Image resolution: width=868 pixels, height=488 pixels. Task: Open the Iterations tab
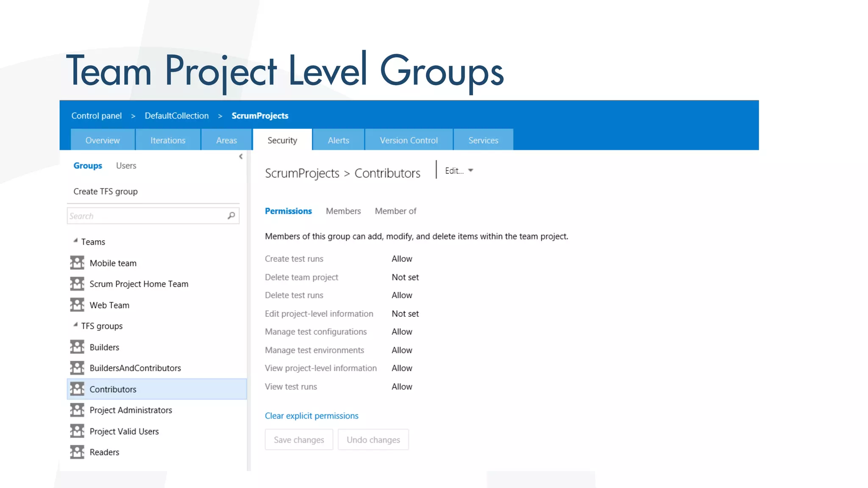[168, 140]
